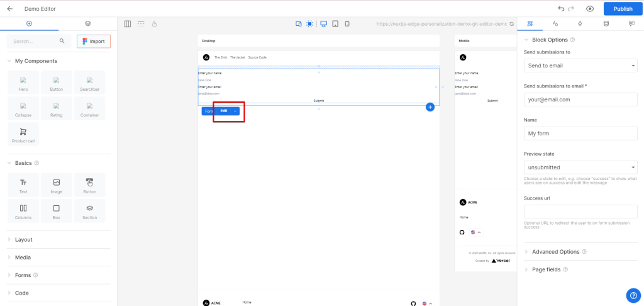
Task: Click the blue plus add-block button
Action: (430, 107)
